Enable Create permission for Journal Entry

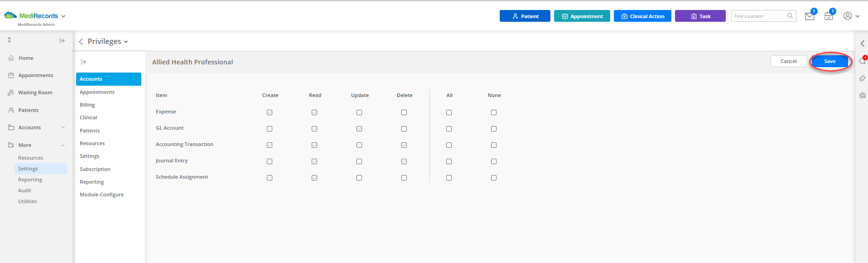tap(270, 161)
